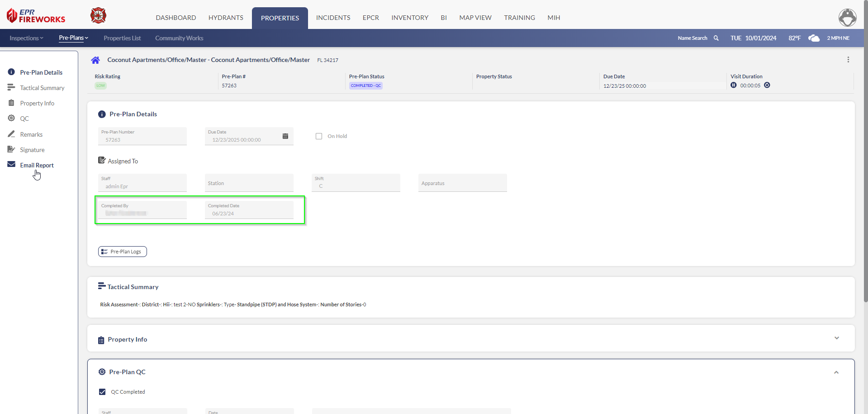Viewport: 868px width, 414px height.
Task: Pause the visit duration timer
Action: click(733, 85)
